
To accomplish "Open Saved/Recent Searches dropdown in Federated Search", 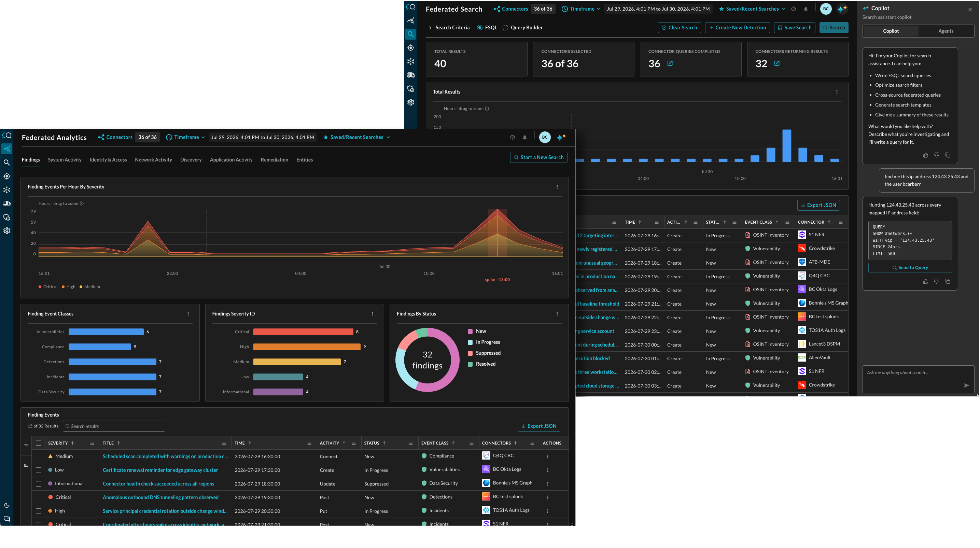I will click(x=752, y=9).
